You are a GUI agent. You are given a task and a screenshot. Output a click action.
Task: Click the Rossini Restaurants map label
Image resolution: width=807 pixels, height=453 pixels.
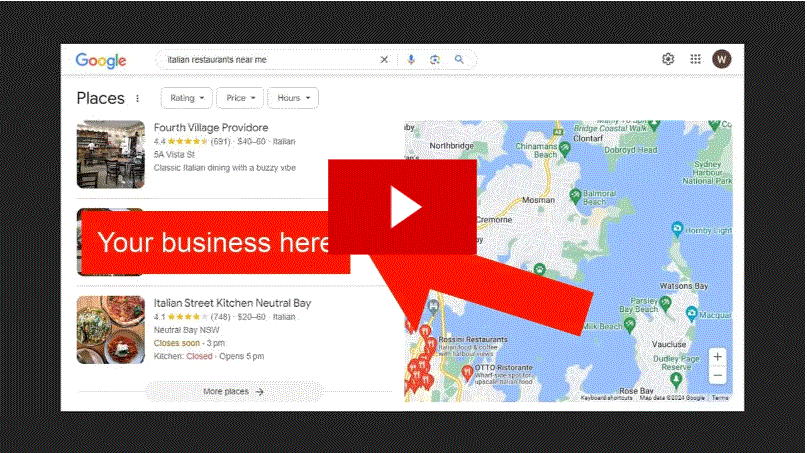click(473, 340)
